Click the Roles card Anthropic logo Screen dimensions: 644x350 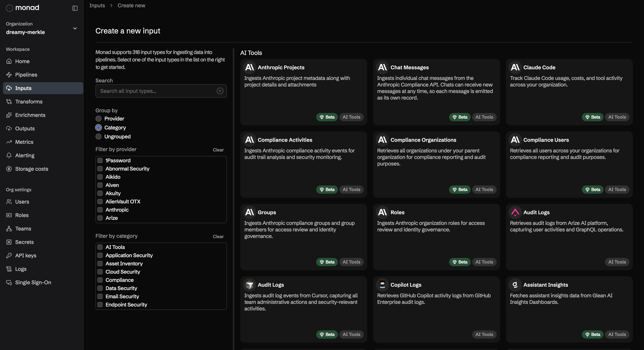pos(382,212)
